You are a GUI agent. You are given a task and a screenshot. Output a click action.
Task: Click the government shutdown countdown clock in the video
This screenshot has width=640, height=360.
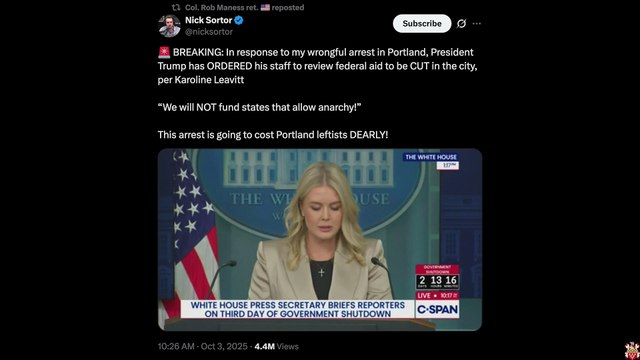[x=437, y=277]
